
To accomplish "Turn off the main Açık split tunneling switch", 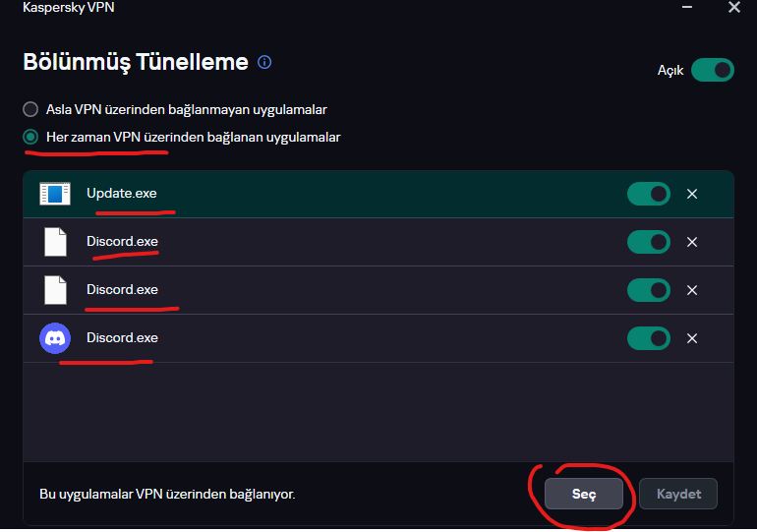I will pyautogui.click(x=712, y=70).
